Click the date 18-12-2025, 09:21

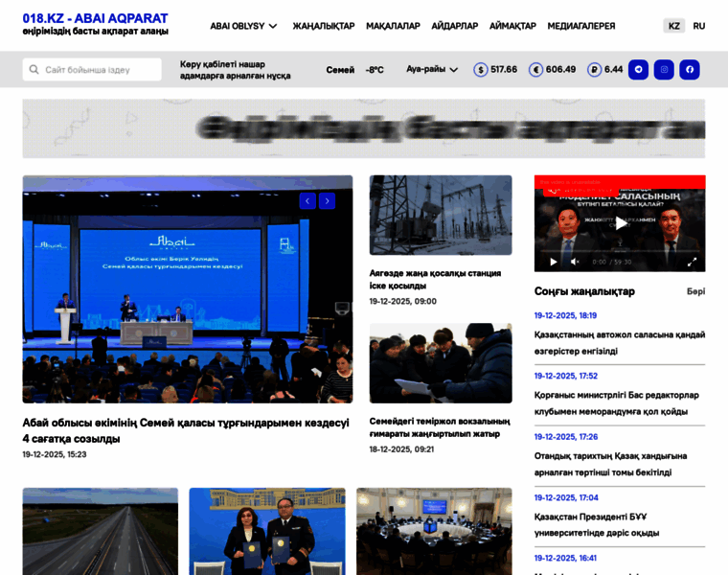[401, 449]
